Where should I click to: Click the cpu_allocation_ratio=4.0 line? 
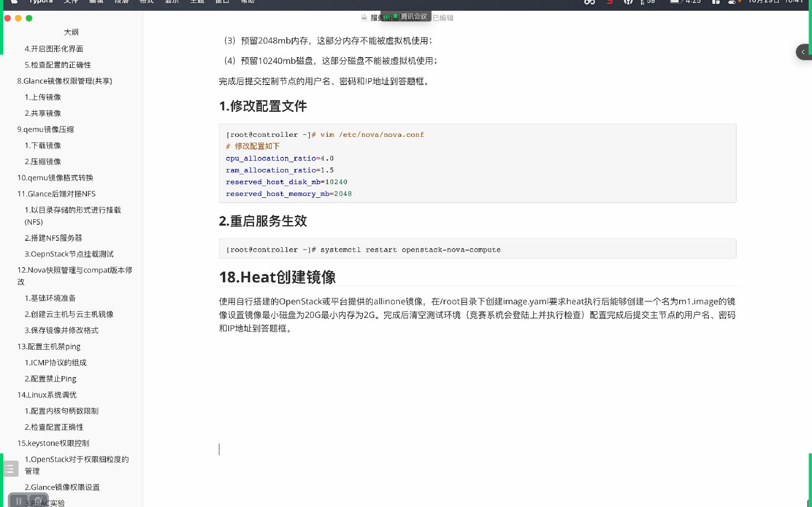pos(279,158)
